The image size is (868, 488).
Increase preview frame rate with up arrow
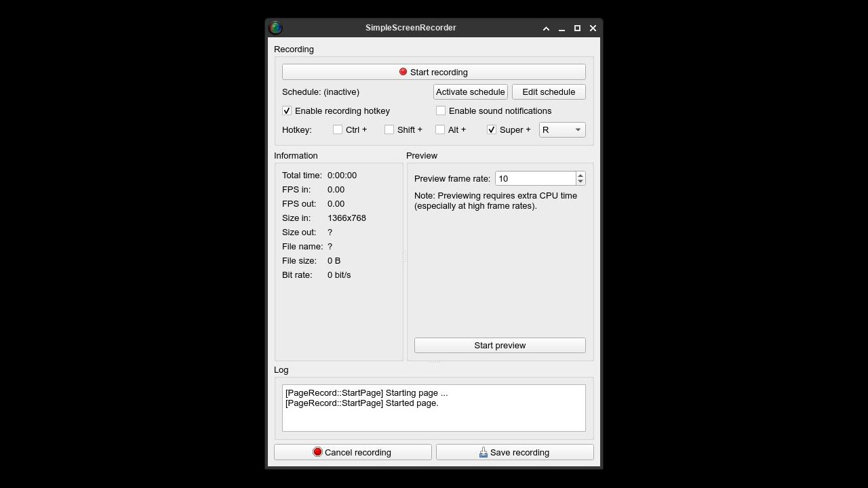[580, 175]
